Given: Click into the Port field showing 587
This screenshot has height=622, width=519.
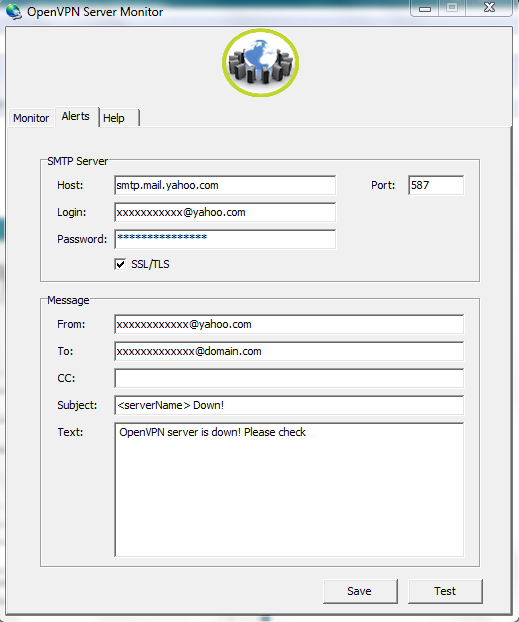Looking at the screenshot, I should (x=436, y=185).
